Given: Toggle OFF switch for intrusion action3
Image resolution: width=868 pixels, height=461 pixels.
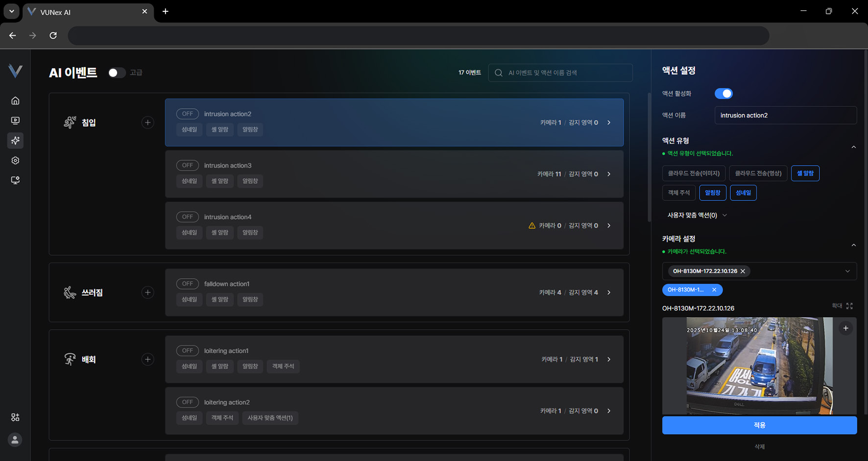Looking at the screenshot, I should (187, 166).
